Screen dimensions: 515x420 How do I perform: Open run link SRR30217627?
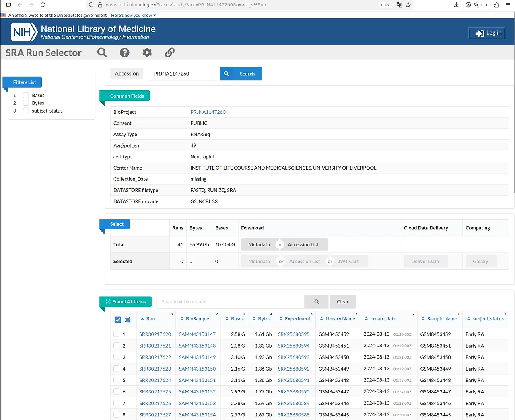(155, 415)
